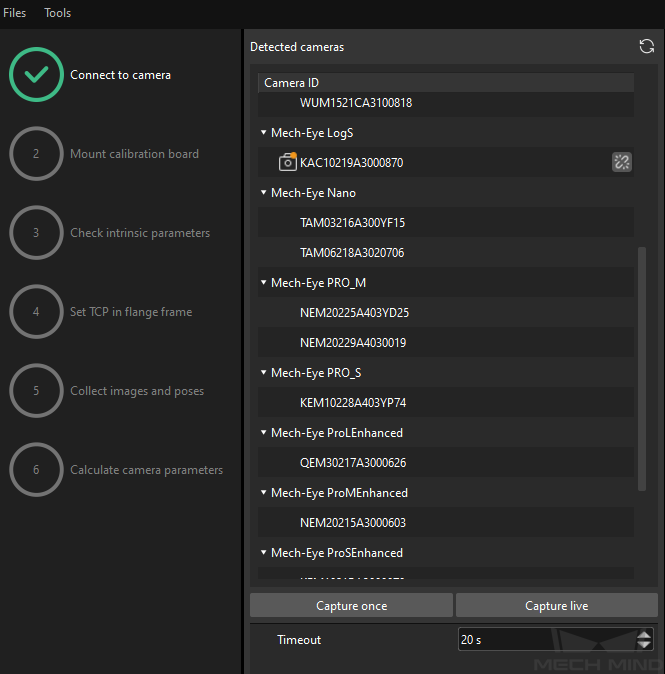Select step 4 circle icon
Viewport: 665px width, 674px height.
[x=37, y=312]
